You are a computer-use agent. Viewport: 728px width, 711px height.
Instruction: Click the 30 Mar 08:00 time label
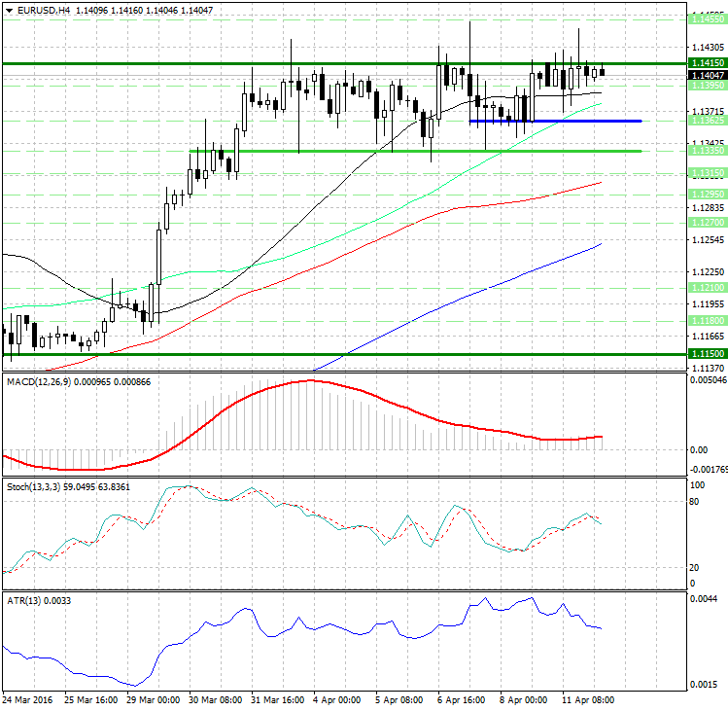(x=216, y=700)
